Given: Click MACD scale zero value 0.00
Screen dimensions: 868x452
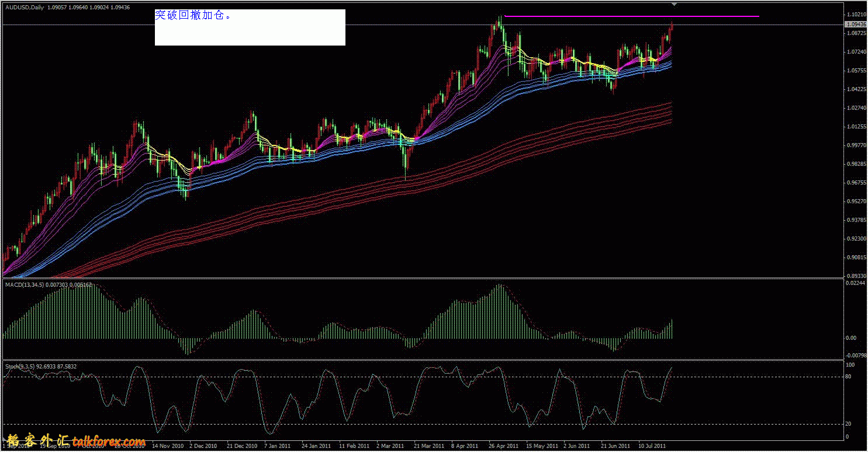Looking at the screenshot, I should coord(852,338).
